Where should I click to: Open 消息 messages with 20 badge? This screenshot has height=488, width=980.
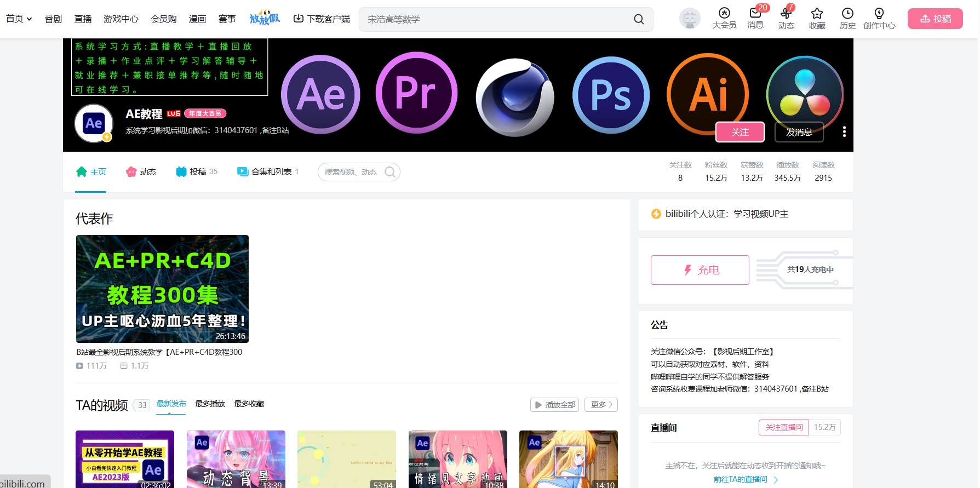[x=755, y=14]
